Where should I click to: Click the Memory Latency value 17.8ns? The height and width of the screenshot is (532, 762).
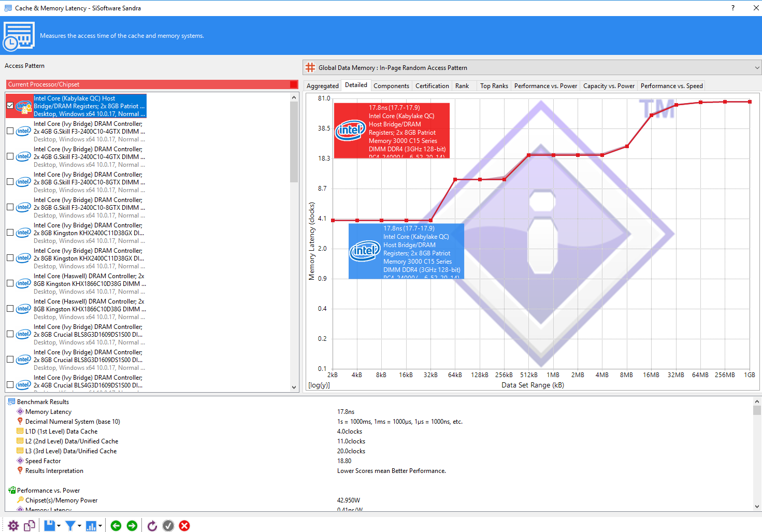(346, 412)
